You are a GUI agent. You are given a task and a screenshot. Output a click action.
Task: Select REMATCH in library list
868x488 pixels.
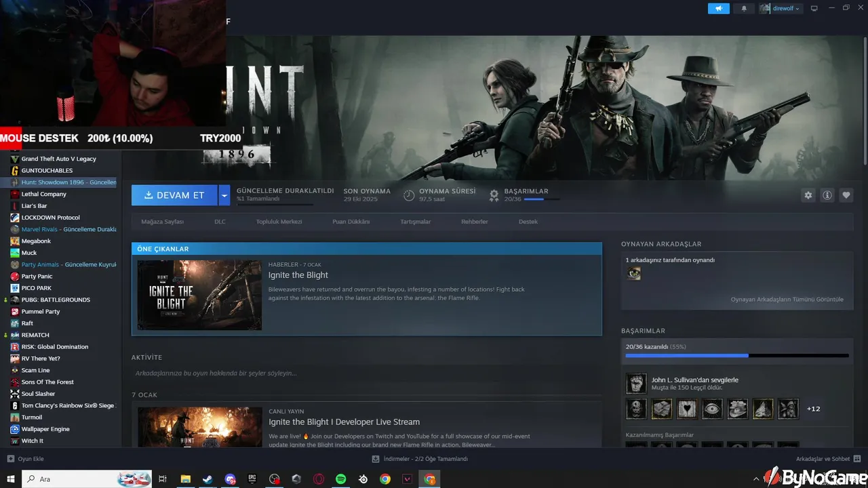[35, 335]
